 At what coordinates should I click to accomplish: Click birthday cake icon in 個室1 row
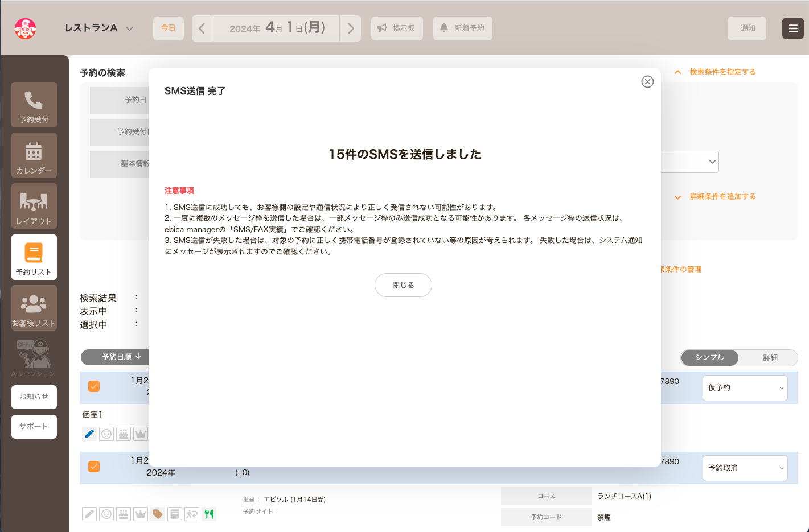pos(124,434)
